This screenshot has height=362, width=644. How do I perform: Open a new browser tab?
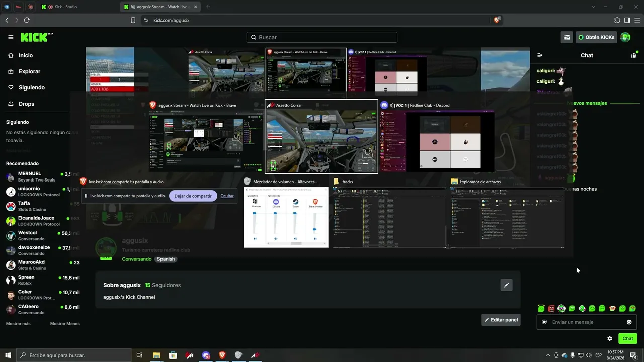(x=208, y=7)
